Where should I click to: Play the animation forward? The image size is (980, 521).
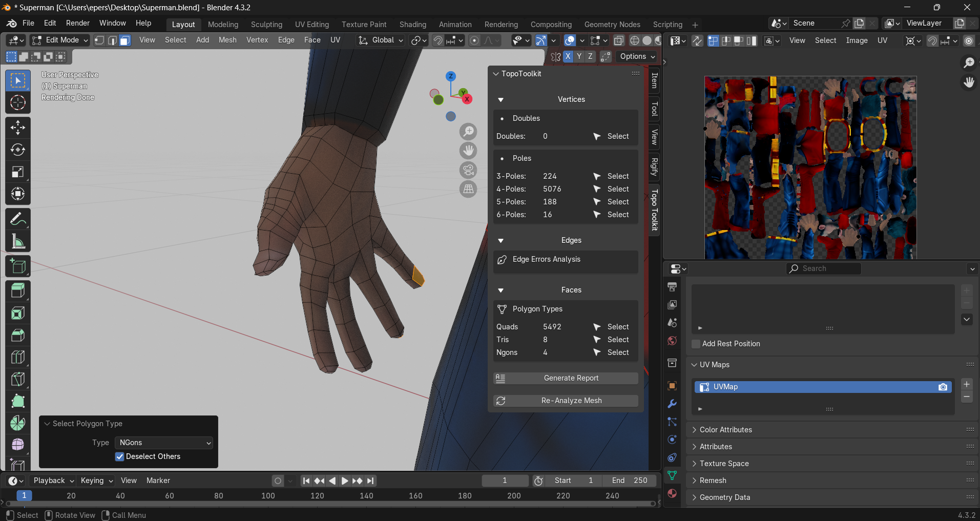(345, 481)
